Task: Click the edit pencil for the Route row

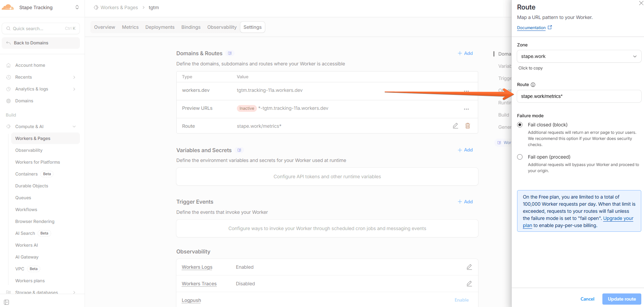Action: 455,126
